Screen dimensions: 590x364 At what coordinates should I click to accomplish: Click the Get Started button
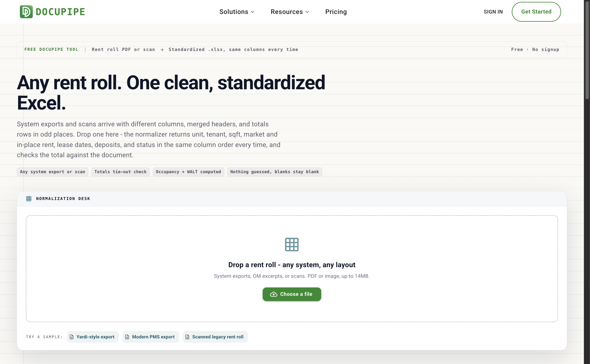point(536,12)
